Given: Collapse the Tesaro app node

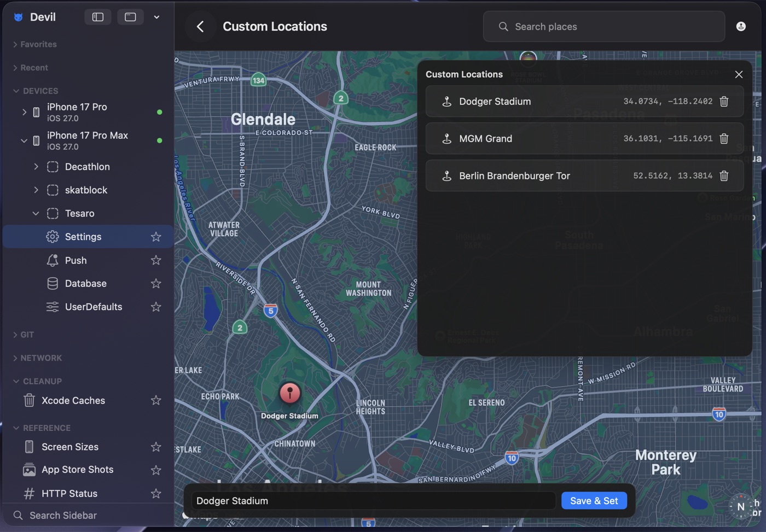Looking at the screenshot, I should pos(36,213).
